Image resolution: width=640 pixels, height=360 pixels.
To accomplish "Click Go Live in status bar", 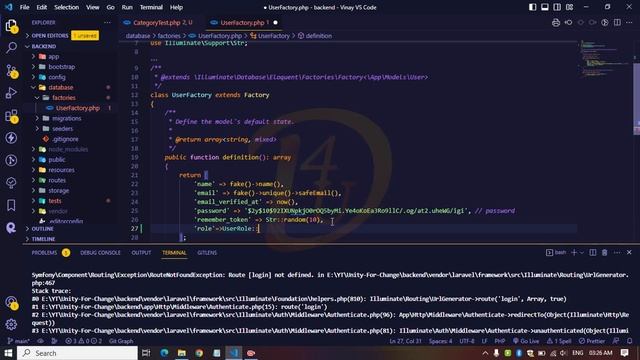I will (526, 341).
